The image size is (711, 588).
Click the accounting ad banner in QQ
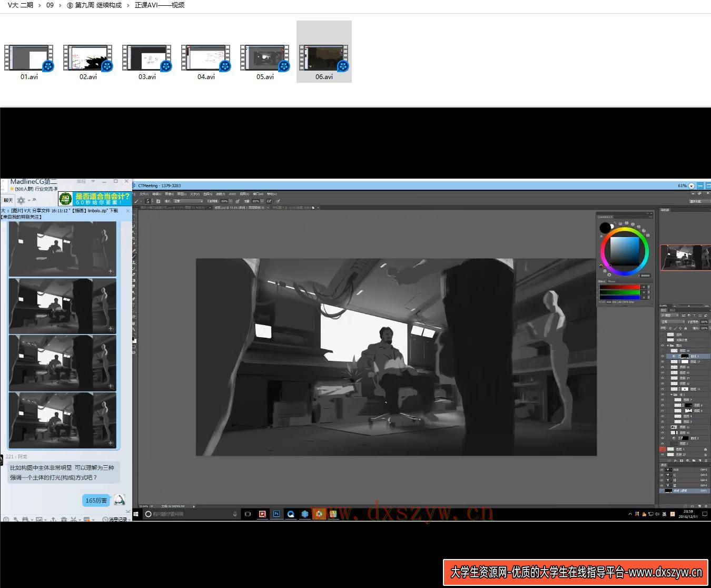(95, 199)
